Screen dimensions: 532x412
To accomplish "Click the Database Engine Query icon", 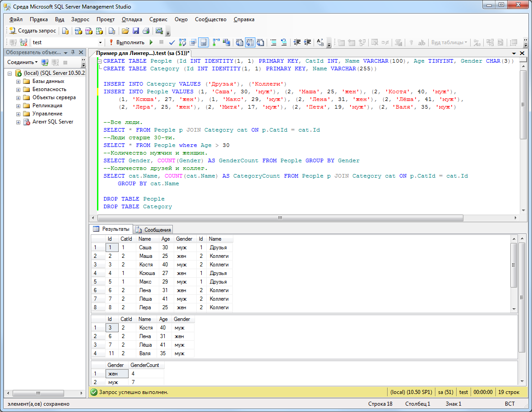I will point(65,31).
